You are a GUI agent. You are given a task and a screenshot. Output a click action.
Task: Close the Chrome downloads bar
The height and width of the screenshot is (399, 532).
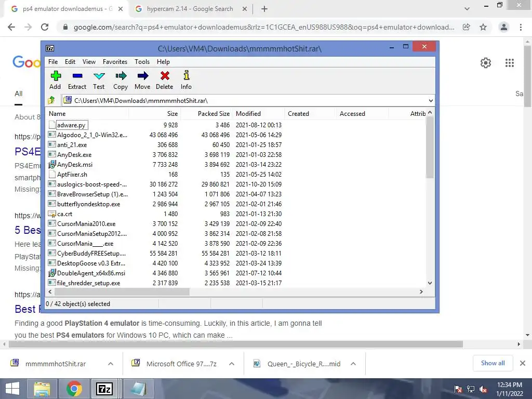[x=523, y=363]
